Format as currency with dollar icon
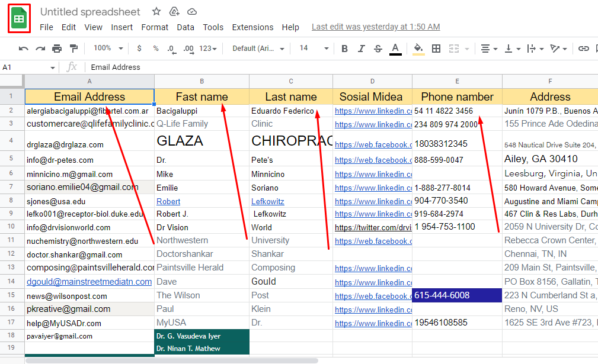Screen dimensions: 598x364 coord(139,49)
